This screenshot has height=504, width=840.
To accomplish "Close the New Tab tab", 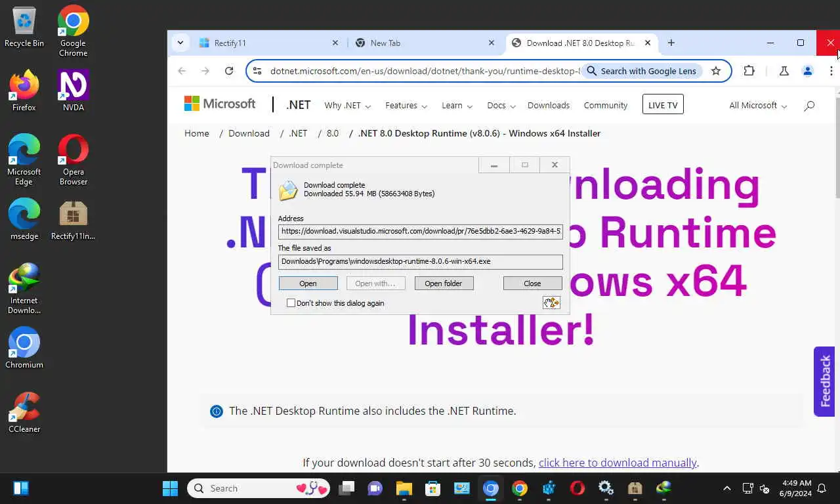I will 492,43.
